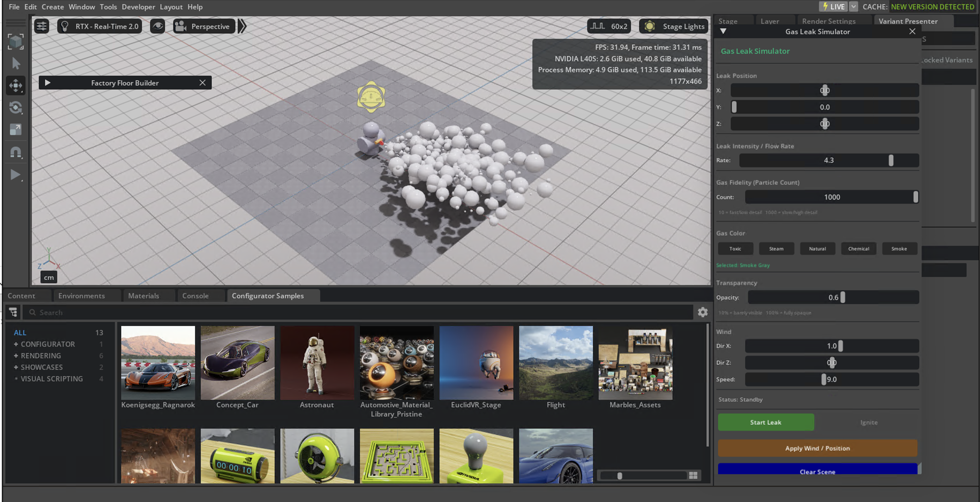
Task: Click the filter icon beside Search
Action: pyautogui.click(x=13, y=312)
